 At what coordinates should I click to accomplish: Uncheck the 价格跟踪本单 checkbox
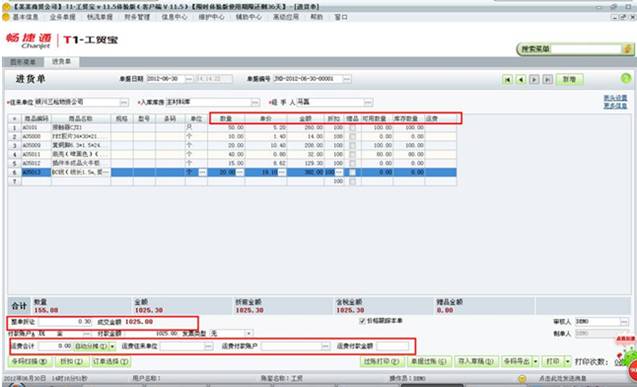(x=362, y=321)
